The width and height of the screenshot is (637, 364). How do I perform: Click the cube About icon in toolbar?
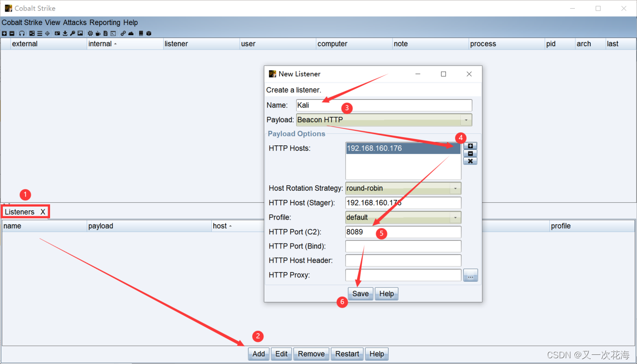tap(149, 34)
